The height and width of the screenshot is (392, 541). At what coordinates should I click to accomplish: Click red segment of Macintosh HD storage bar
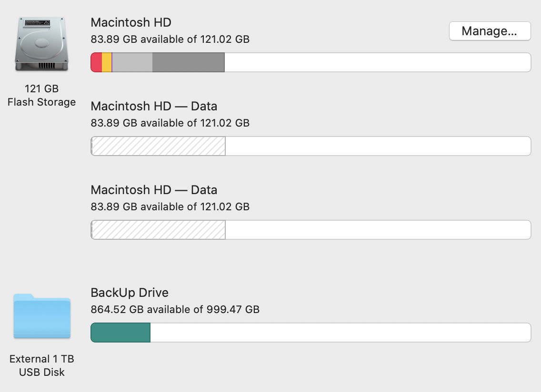[x=96, y=63]
